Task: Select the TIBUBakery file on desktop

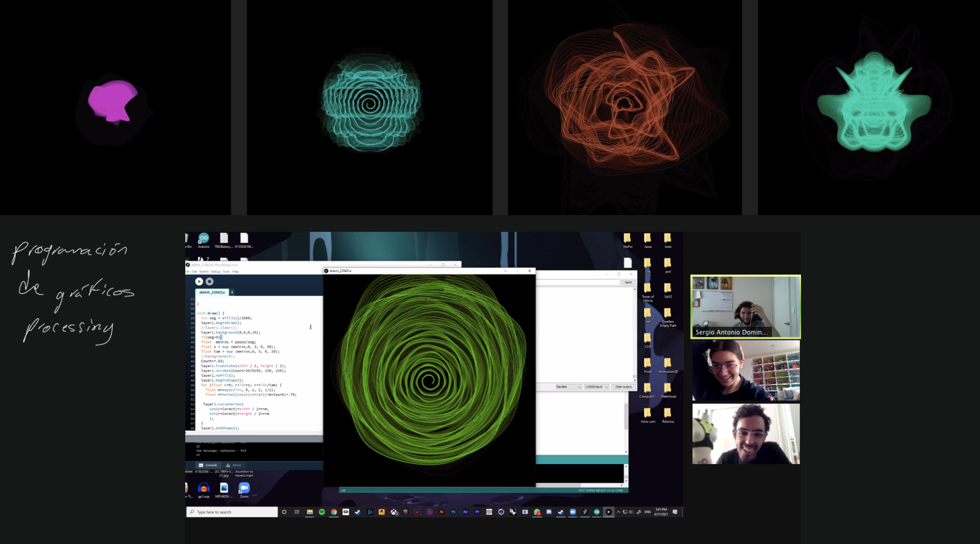Action: coord(224,241)
